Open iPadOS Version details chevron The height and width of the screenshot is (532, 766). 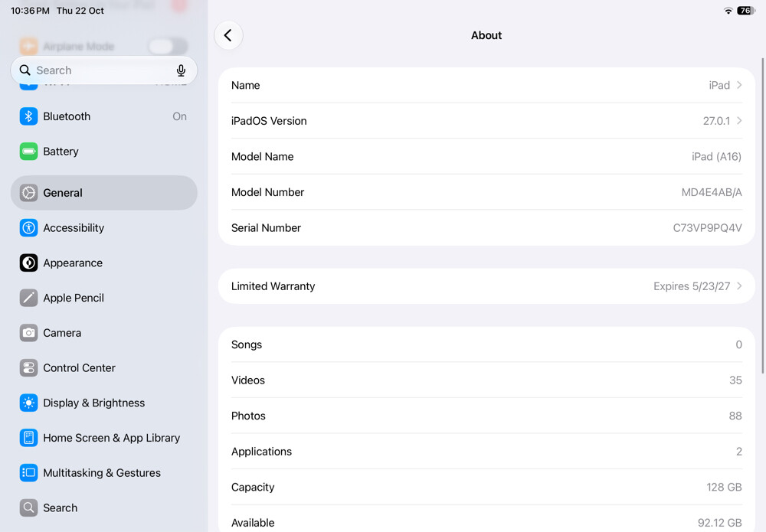point(739,120)
